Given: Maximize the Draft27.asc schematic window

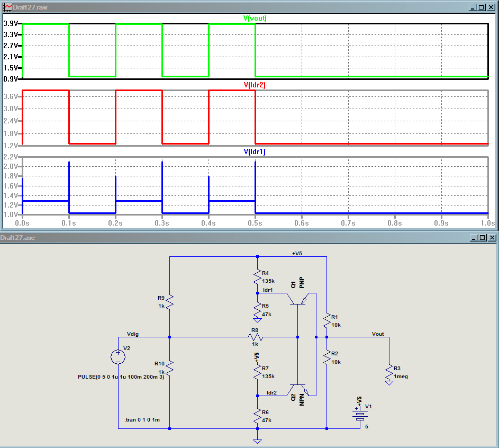Looking at the screenshot, I should (483, 238).
